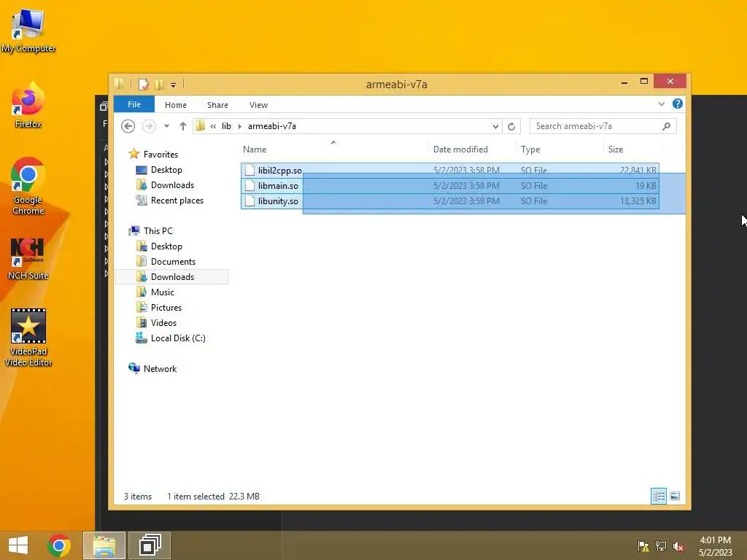Open the recent locations dropdown arrow
Viewport: 747px width, 560px height.
(167, 126)
